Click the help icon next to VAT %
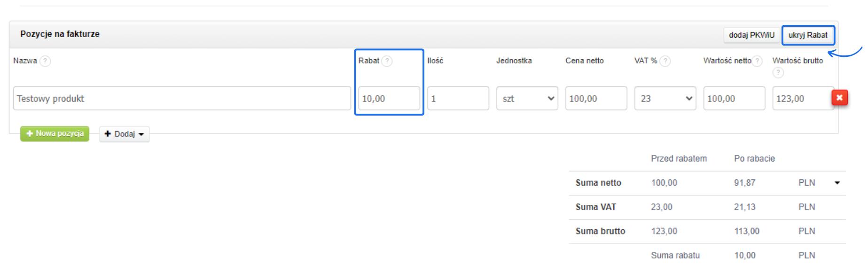The image size is (868, 272). pos(665,61)
